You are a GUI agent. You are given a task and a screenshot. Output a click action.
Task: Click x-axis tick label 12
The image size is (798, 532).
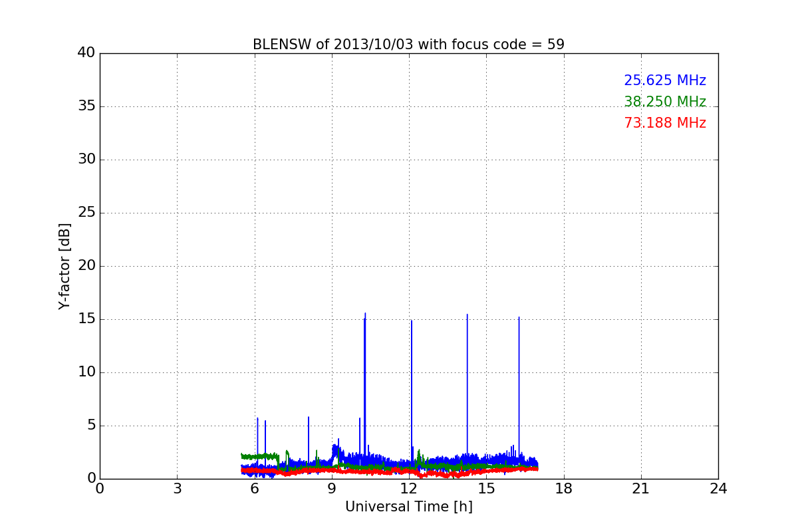(409, 489)
